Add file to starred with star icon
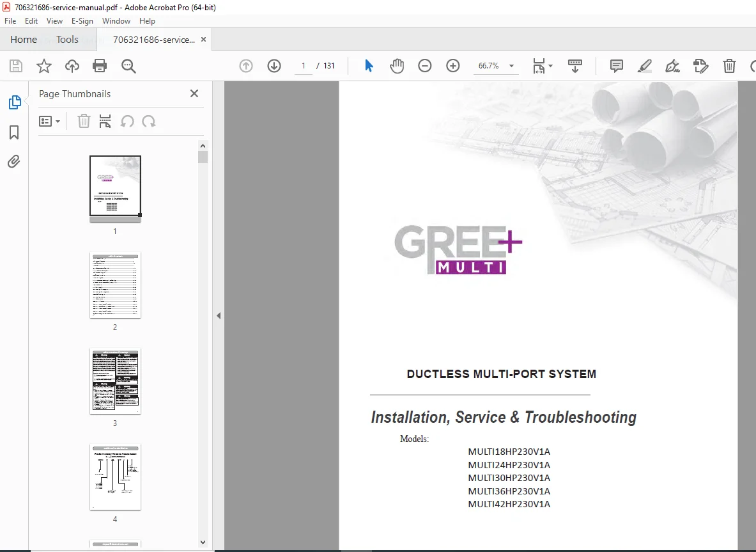 (x=44, y=66)
